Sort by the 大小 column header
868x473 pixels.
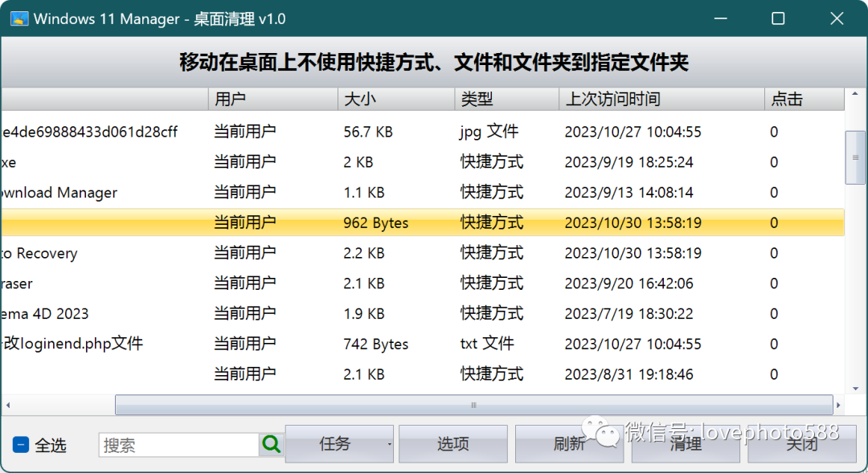coord(396,99)
